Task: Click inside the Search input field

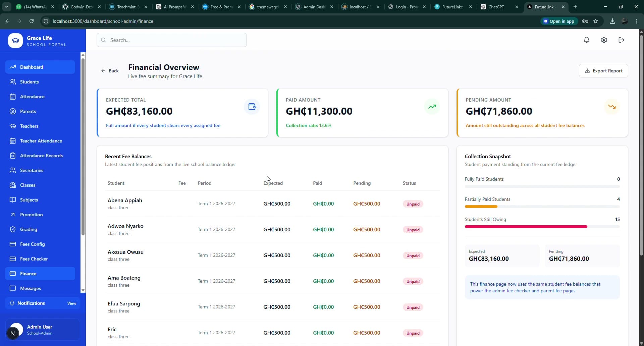Action: pyautogui.click(x=171, y=40)
